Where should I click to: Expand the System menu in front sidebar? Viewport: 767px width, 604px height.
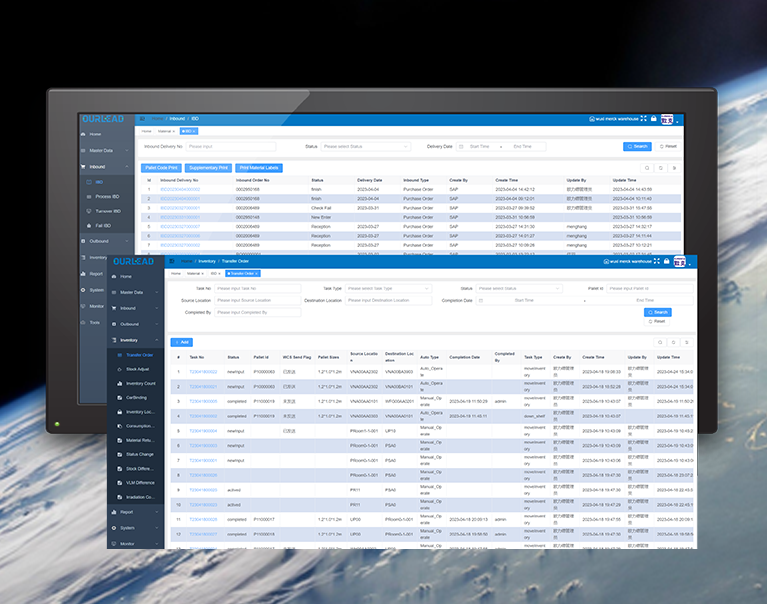(135, 527)
